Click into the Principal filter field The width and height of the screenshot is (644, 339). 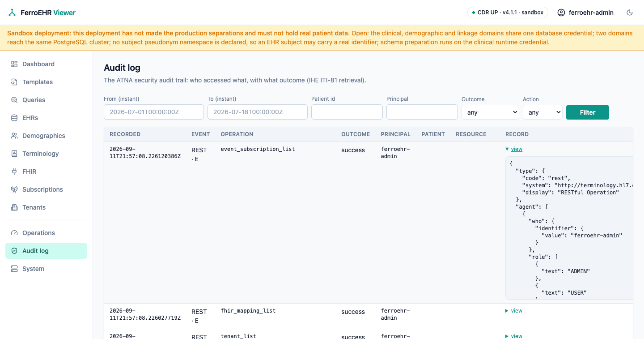tap(422, 112)
